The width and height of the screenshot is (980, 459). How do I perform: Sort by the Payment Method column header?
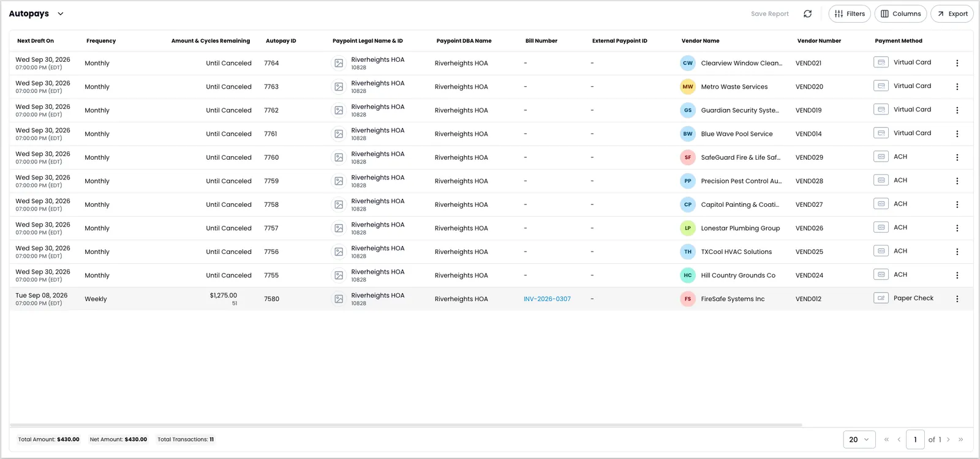[x=899, y=41]
